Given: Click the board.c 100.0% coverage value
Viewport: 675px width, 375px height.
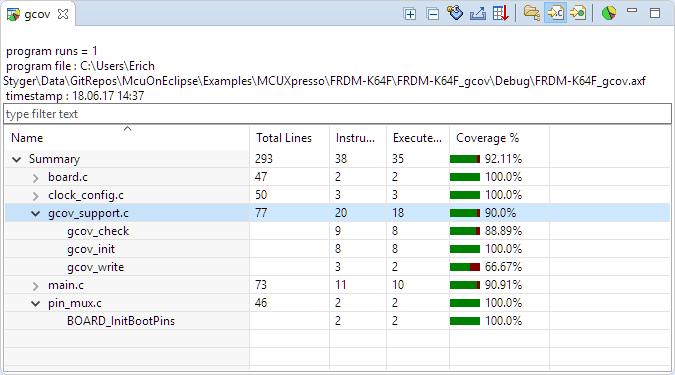Looking at the screenshot, I should (x=503, y=177).
